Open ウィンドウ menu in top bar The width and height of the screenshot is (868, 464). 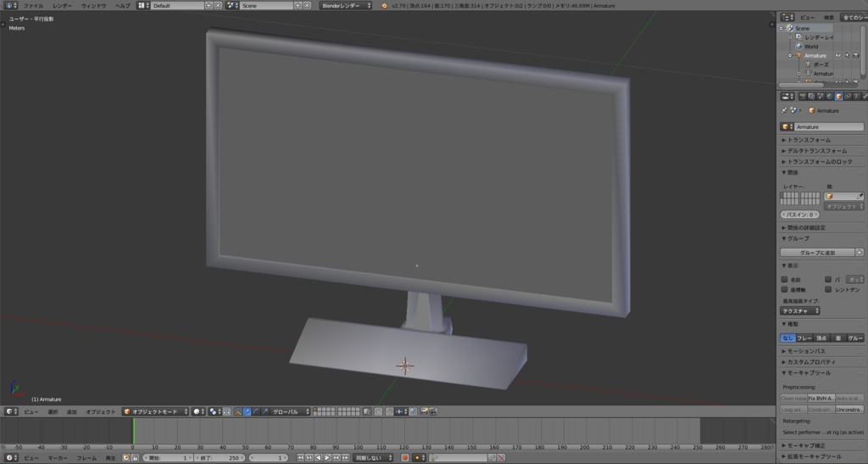(x=93, y=6)
